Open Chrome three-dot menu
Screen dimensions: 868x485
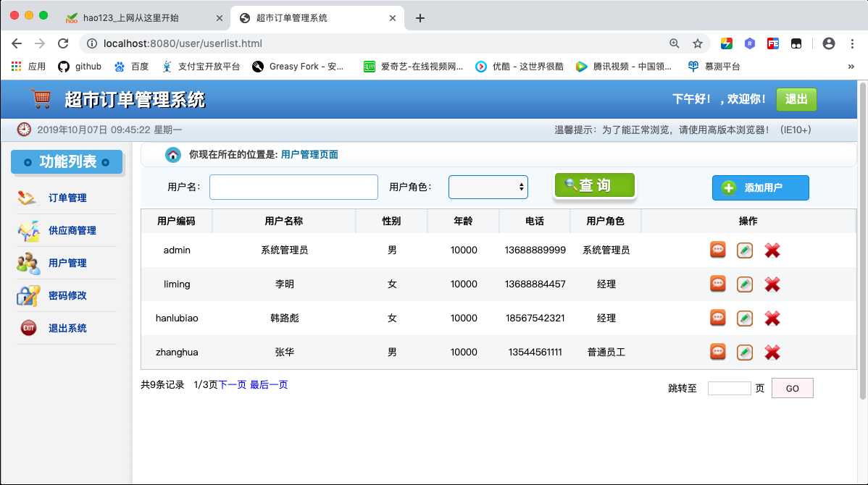tap(852, 43)
